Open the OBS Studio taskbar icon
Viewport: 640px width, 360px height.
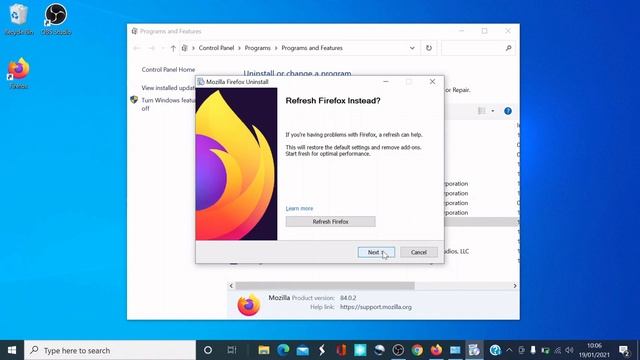tap(398, 350)
